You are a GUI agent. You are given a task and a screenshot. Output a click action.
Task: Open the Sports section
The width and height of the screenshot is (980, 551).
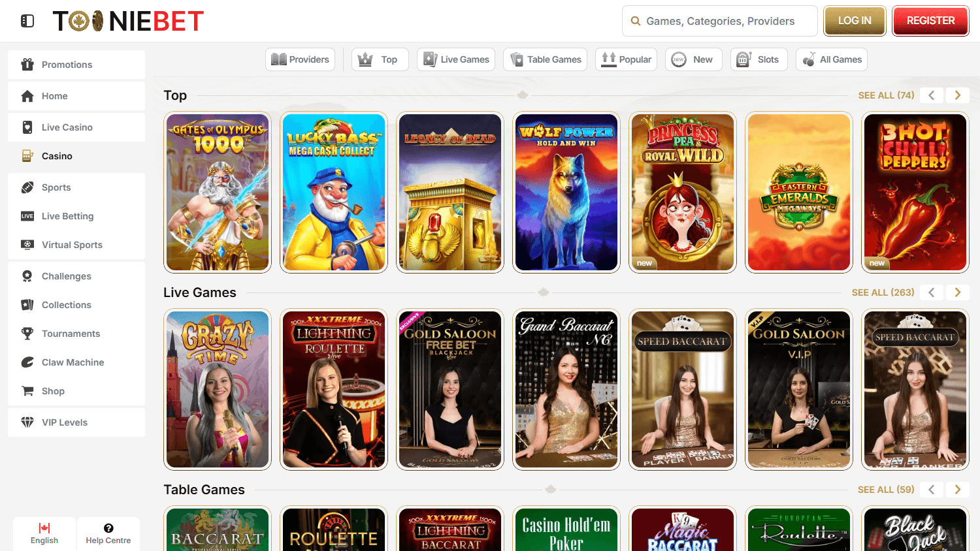pyautogui.click(x=57, y=187)
